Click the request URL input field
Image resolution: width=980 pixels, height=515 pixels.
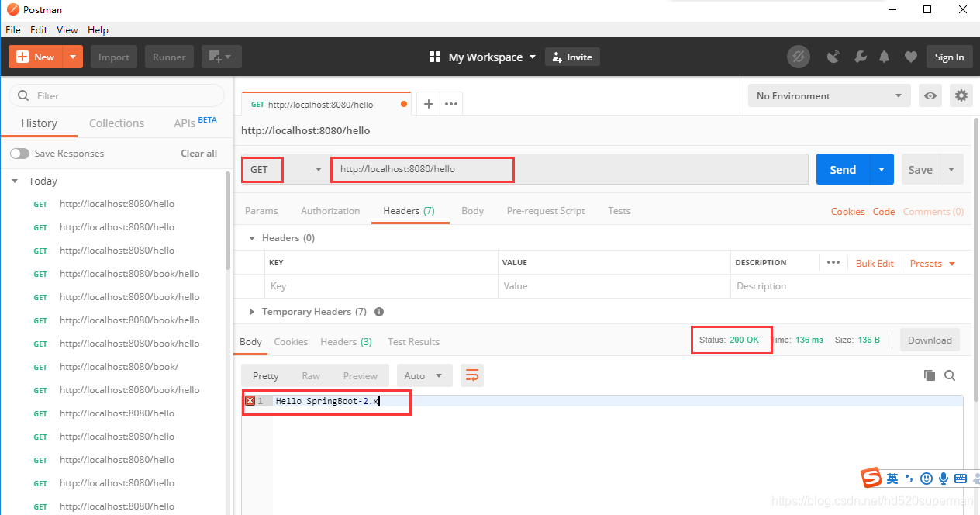click(570, 169)
